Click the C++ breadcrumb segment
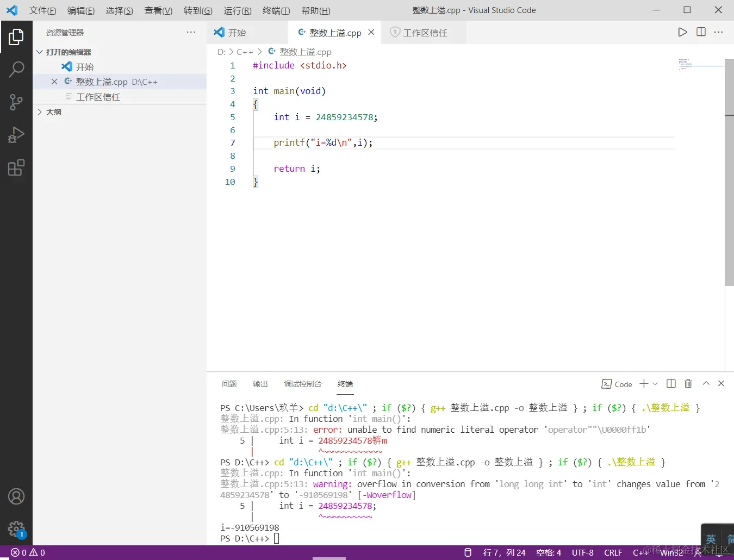 click(x=245, y=52)
